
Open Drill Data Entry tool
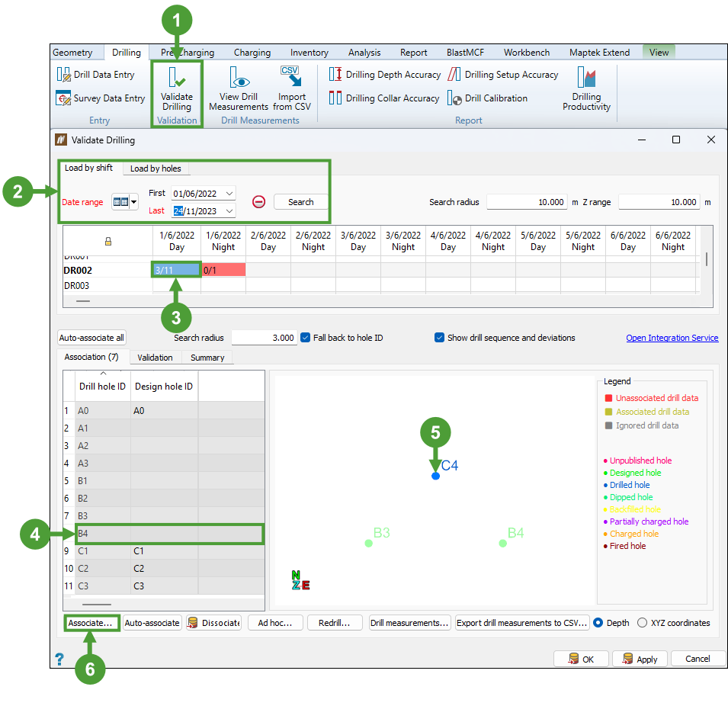(x=95, y=75)
